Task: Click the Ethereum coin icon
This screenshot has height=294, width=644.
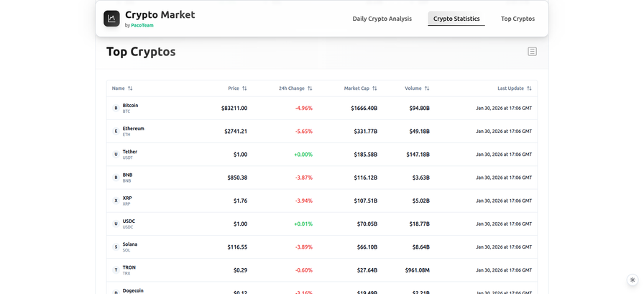Action: (x=116, y=132)
